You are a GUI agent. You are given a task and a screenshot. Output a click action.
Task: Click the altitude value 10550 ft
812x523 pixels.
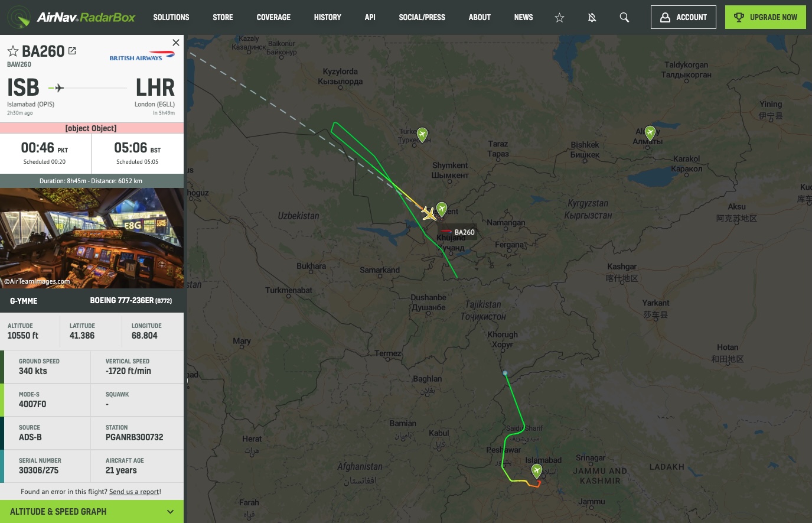tap(23, 336)
